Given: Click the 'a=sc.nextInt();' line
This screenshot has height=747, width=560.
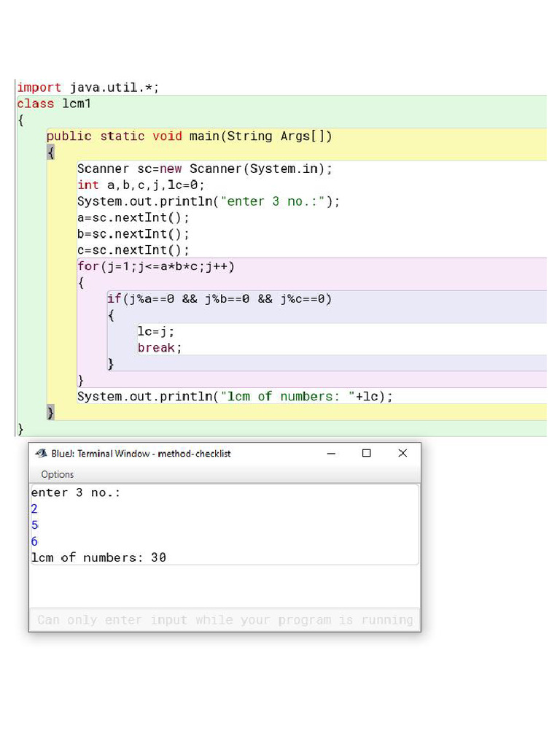Looking at the screenshot, I should click(133, 217).
